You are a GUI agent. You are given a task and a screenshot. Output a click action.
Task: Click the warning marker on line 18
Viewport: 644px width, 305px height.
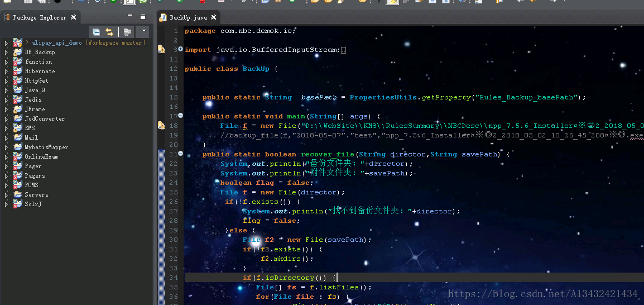[161, 126]
